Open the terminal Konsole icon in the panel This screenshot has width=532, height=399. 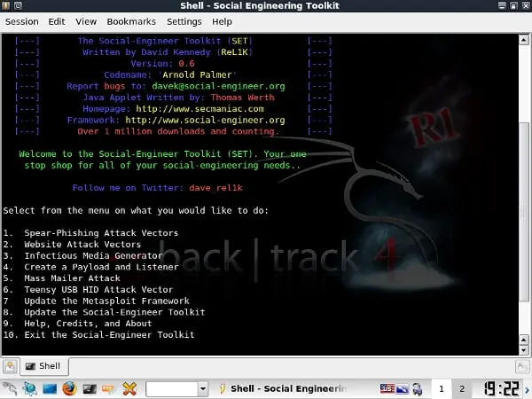click(x=90, y=389)
